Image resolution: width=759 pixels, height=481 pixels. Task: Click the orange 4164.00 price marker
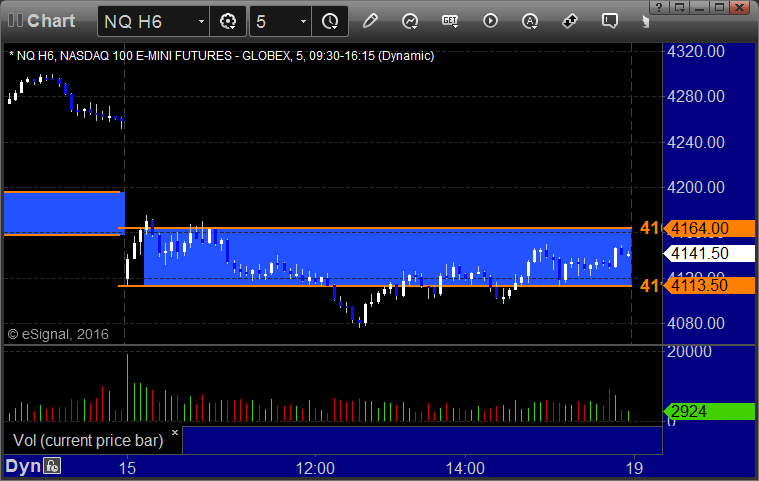[709, 228]
